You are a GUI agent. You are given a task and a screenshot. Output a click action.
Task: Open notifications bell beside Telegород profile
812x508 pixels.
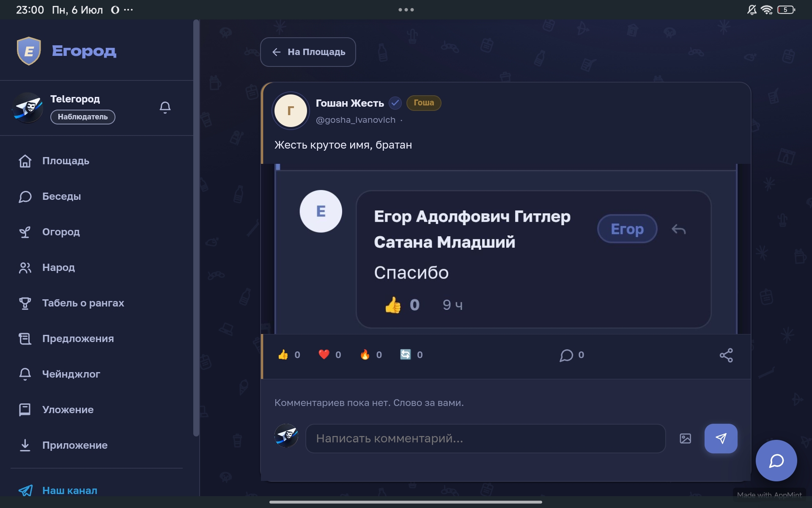pyautogui.click(x=165, y=108)
